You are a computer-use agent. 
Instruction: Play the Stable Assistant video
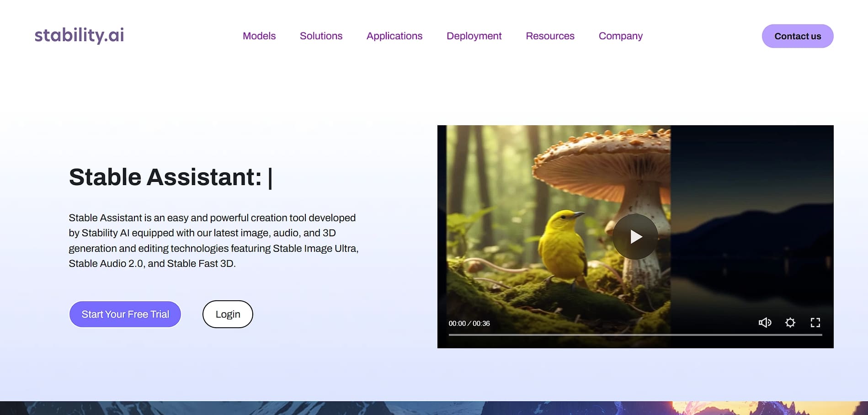635,237
